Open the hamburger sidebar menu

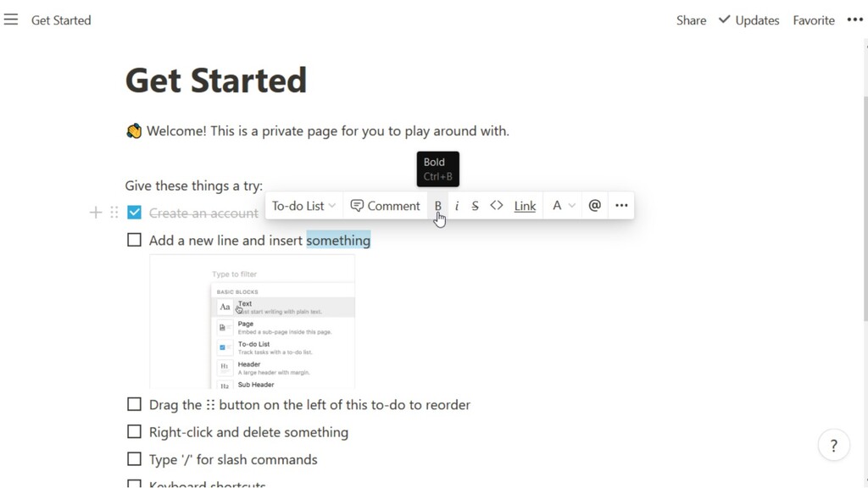coord(10,20)
